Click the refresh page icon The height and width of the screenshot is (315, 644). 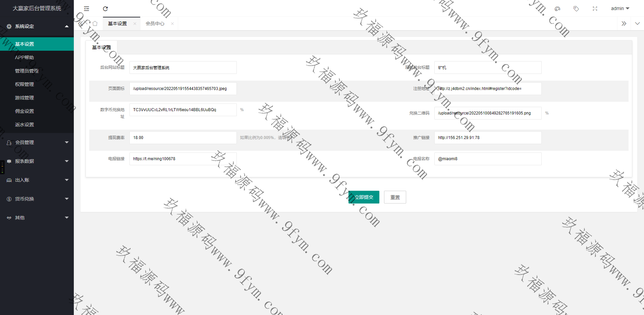[x=105, y=9]
